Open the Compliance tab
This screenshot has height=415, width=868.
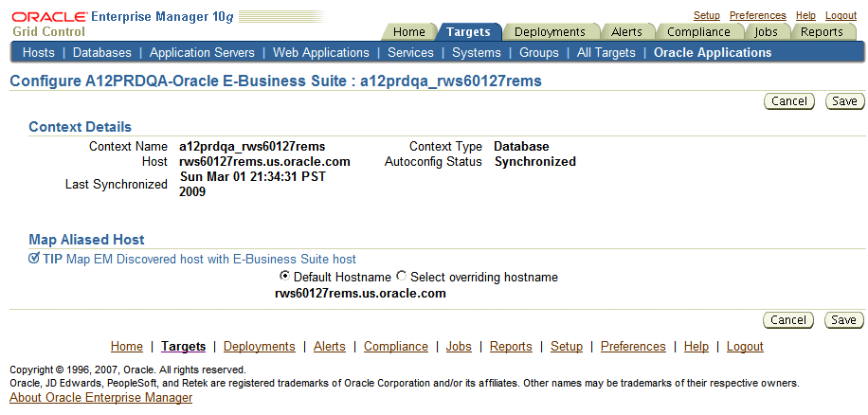tap(698, 32)
